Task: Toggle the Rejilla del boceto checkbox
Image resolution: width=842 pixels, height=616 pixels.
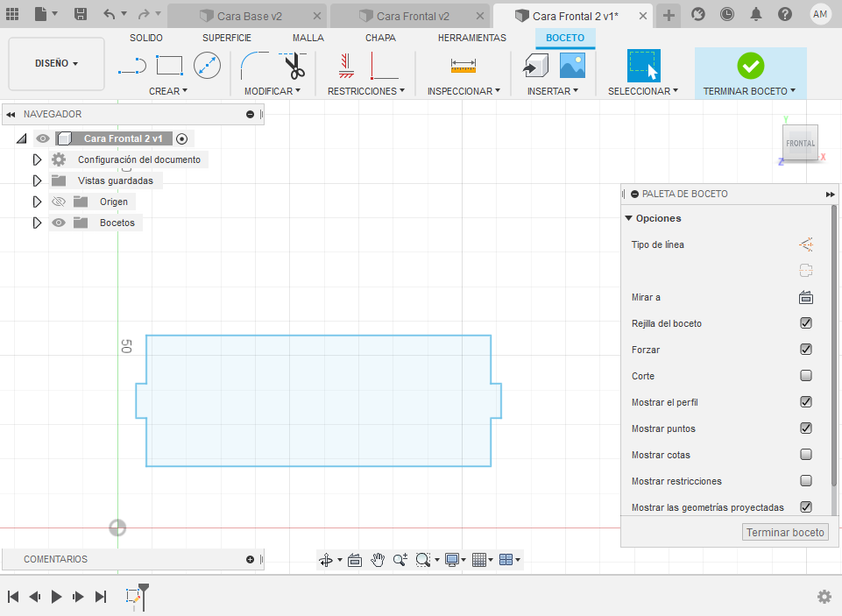Action: (806, 322)
